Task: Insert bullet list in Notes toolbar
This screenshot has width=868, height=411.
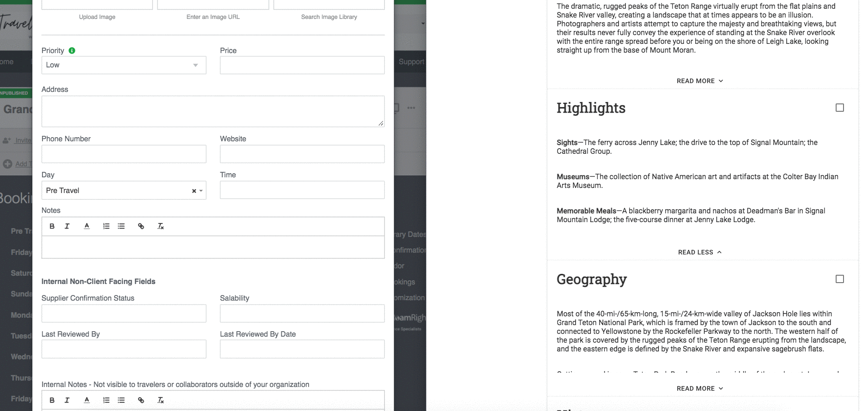Action: [121, 226]
